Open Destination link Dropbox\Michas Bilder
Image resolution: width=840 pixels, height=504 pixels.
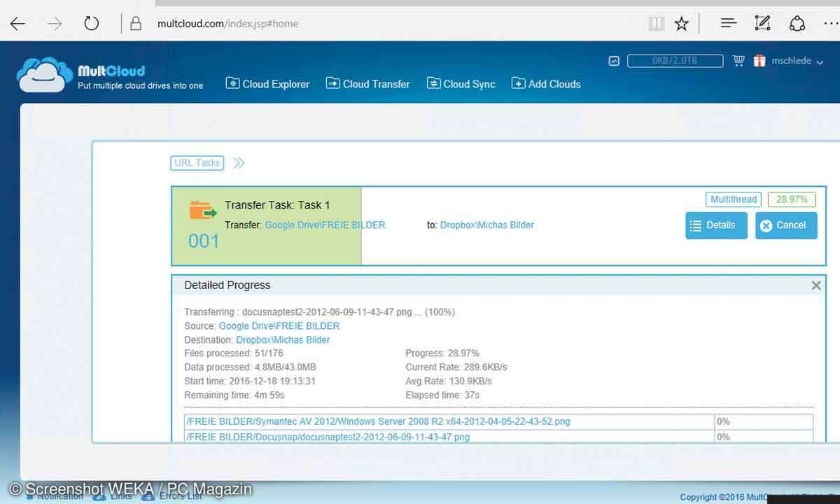click(x=283, y=340)
